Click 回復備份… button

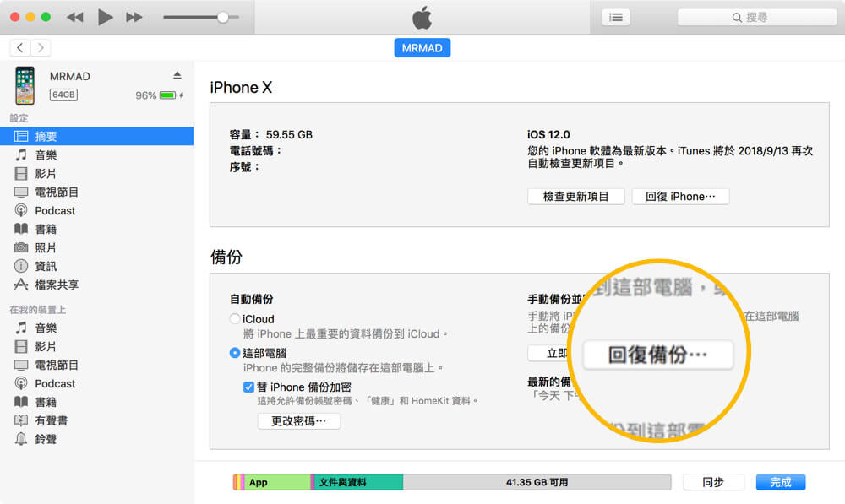click(658, 355)
